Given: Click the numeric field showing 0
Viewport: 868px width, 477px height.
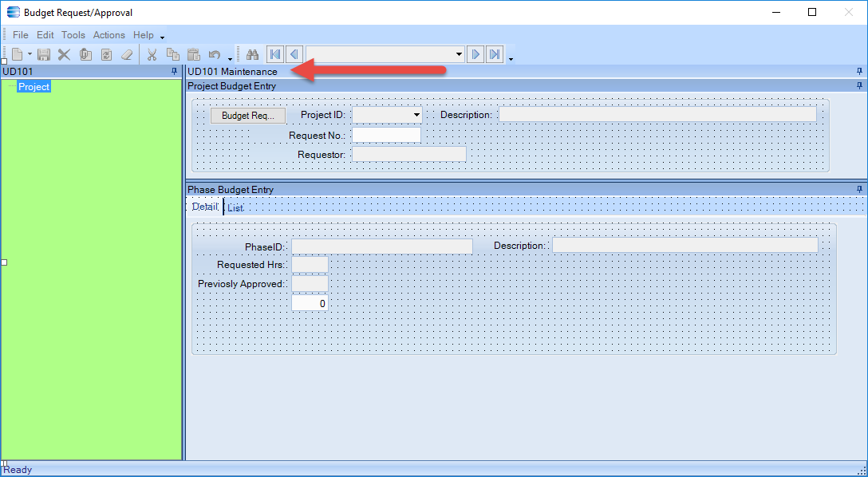Looking at the screenshot, I should coord(310,303).
